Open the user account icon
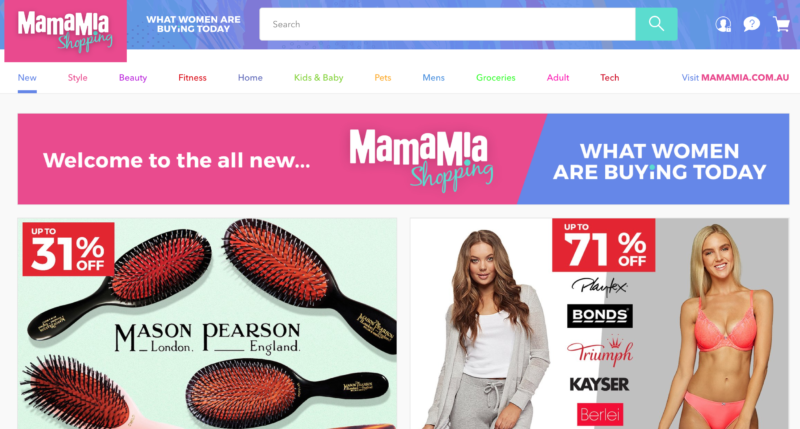Screen dimensions: 800x429 [722, 24]
